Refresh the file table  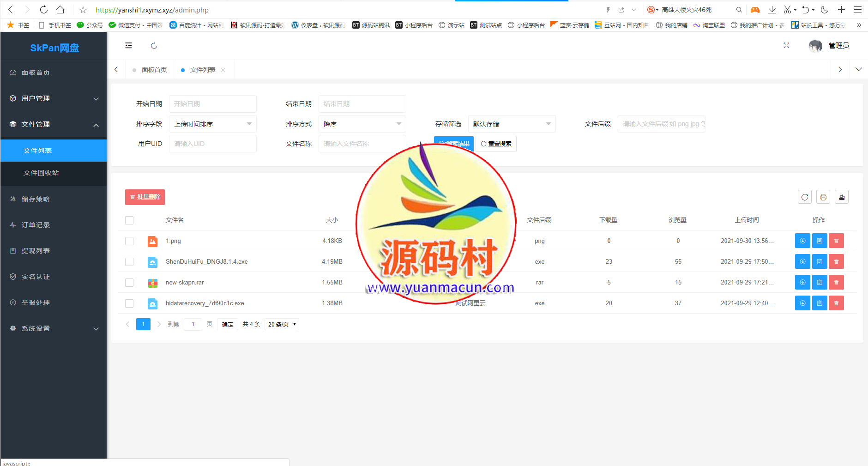805,197
